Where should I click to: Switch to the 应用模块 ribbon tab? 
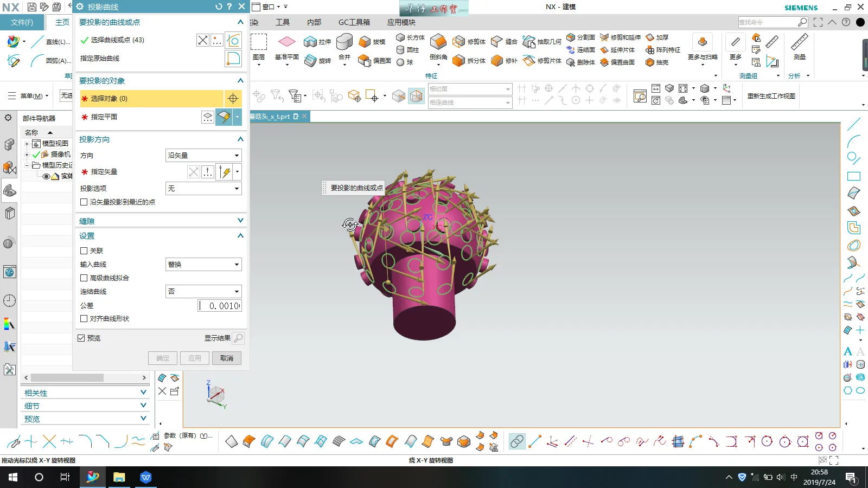(x=401, y=22)
